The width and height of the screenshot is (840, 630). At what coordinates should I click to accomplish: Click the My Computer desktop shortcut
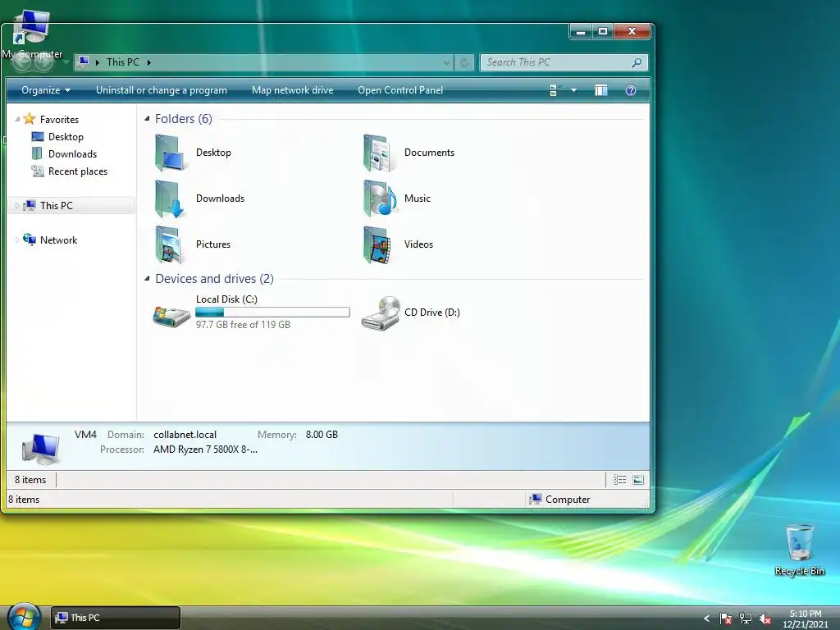click(32, 35)
